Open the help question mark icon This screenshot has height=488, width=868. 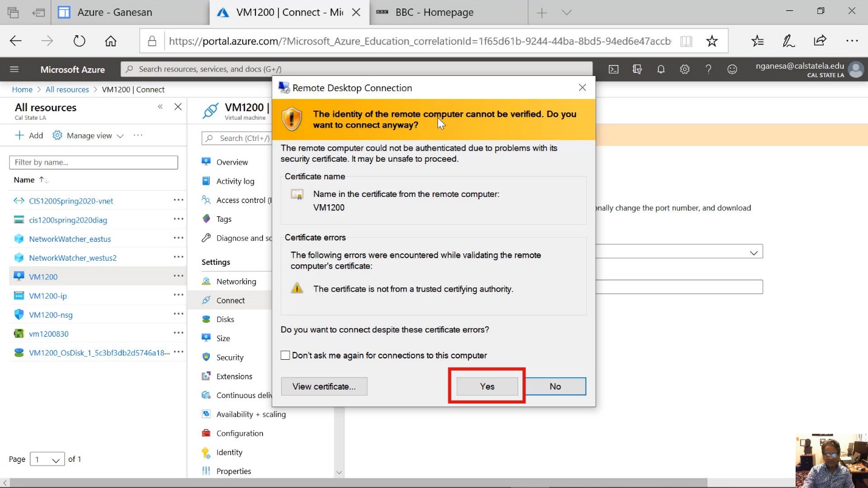click(x=708, y=69)
